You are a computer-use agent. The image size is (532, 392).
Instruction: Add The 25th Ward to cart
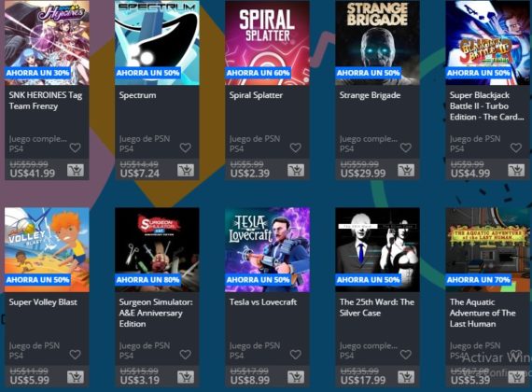pyautogui.click(x=406, y=377)
